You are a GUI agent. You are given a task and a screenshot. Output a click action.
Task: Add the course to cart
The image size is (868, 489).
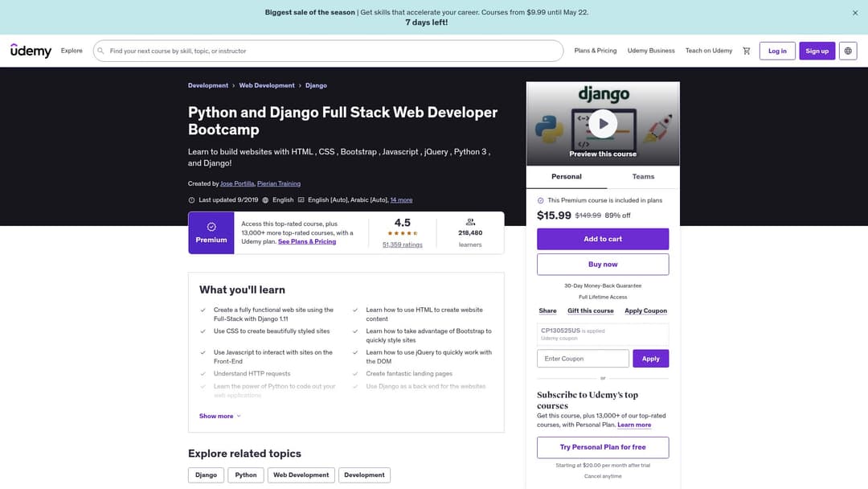pos(603,239)
